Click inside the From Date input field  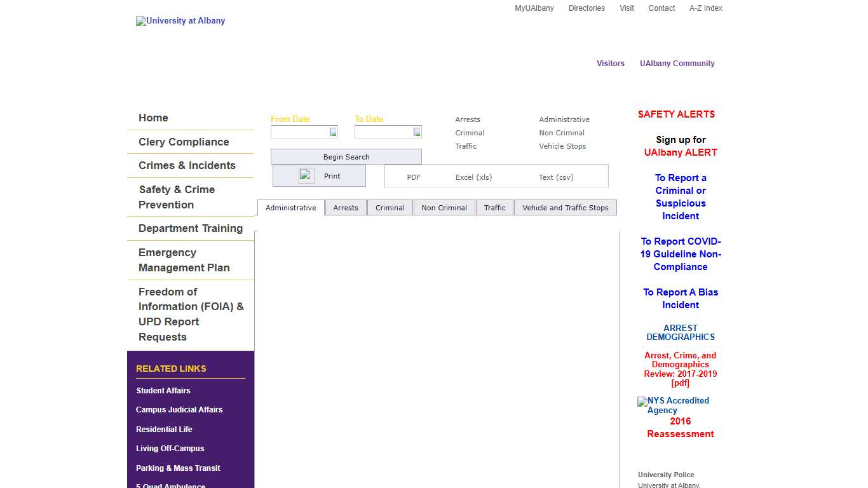coord(300,132)
